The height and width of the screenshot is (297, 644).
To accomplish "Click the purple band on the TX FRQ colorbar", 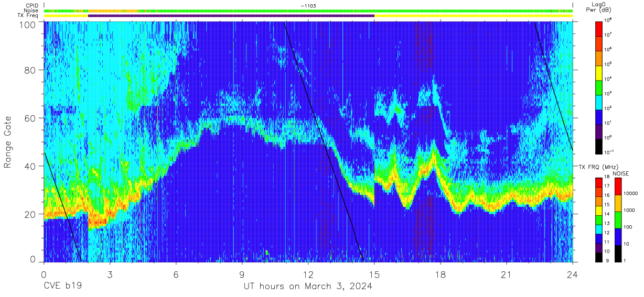I will coord(598,247).
